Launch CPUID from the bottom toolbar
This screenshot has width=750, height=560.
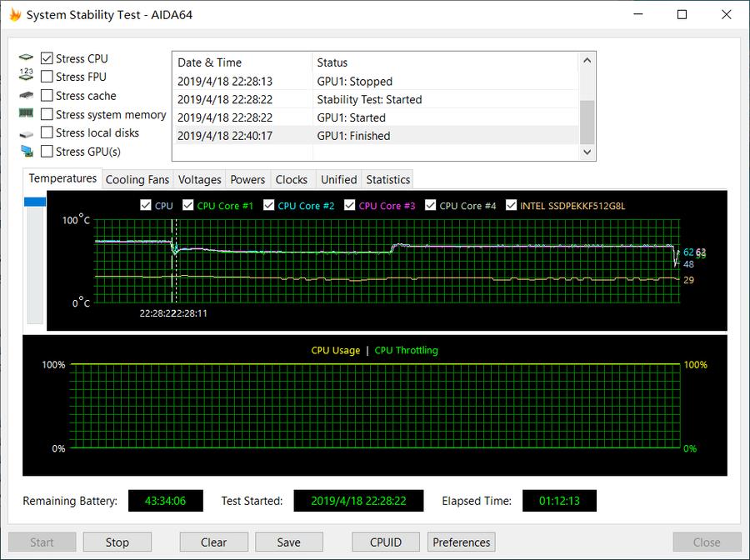(385, 542)
